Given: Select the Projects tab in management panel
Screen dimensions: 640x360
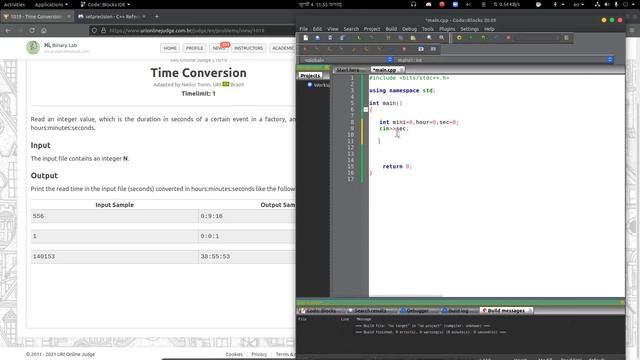Looking at the screenshot, I should point(310,76).
